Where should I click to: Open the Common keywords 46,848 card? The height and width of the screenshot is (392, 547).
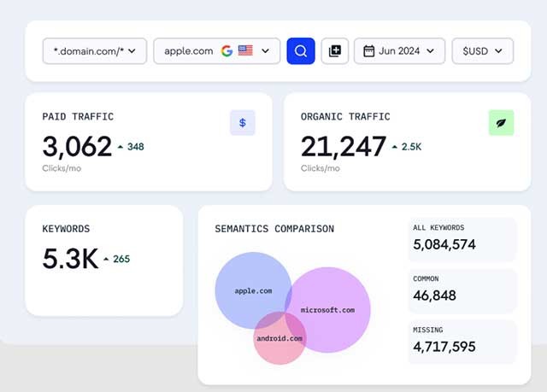462,290
